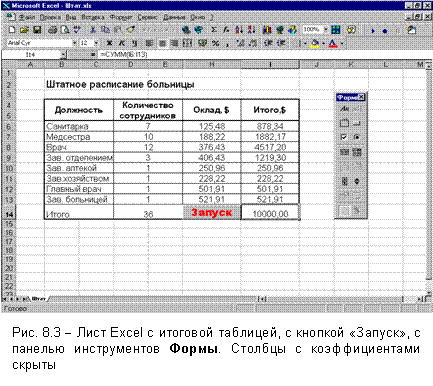Image resolution: width=433 pixels, height=386 pixels.
Task: Close the Формы floating toolbar
Action: click(x=362, y=97)
